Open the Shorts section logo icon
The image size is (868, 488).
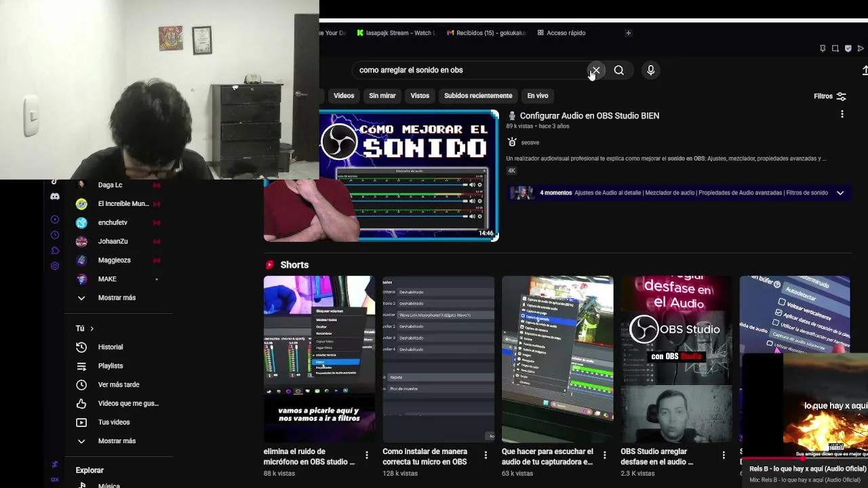[x=270, y=265]
